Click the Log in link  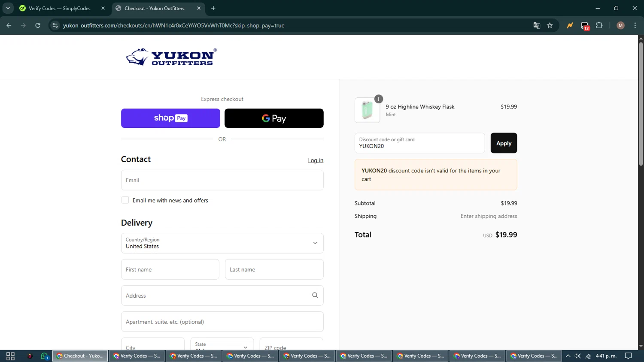[316, 160]
